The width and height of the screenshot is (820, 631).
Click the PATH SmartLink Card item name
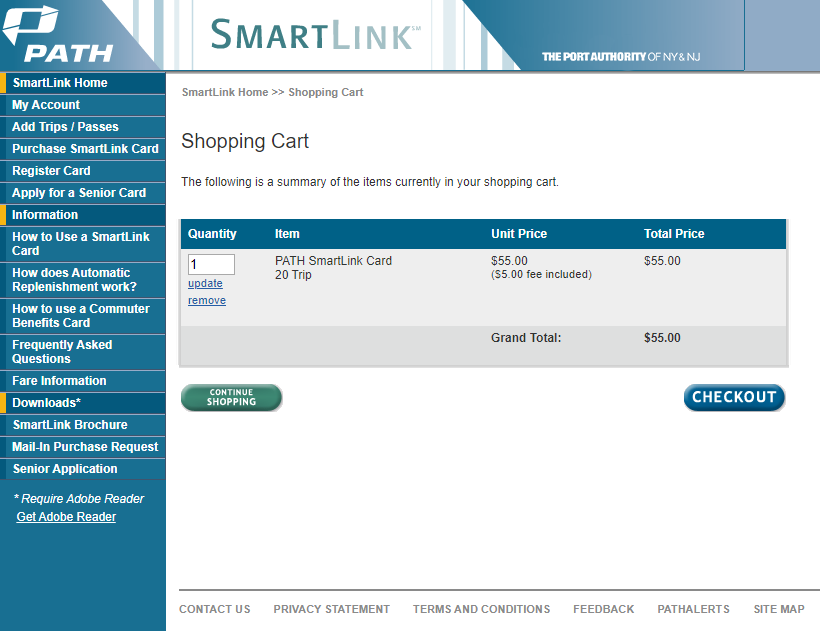click(x=334, y=260)
